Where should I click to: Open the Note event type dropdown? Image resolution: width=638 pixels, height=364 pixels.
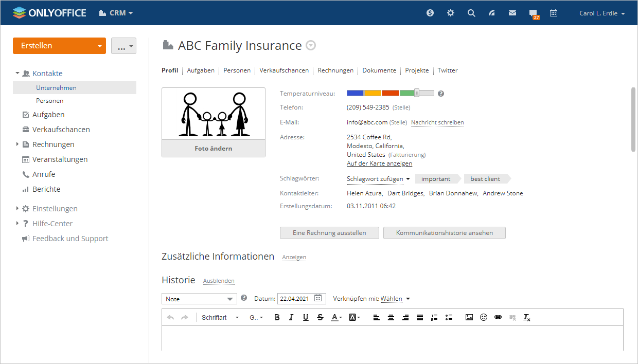[x=199, y=299]
